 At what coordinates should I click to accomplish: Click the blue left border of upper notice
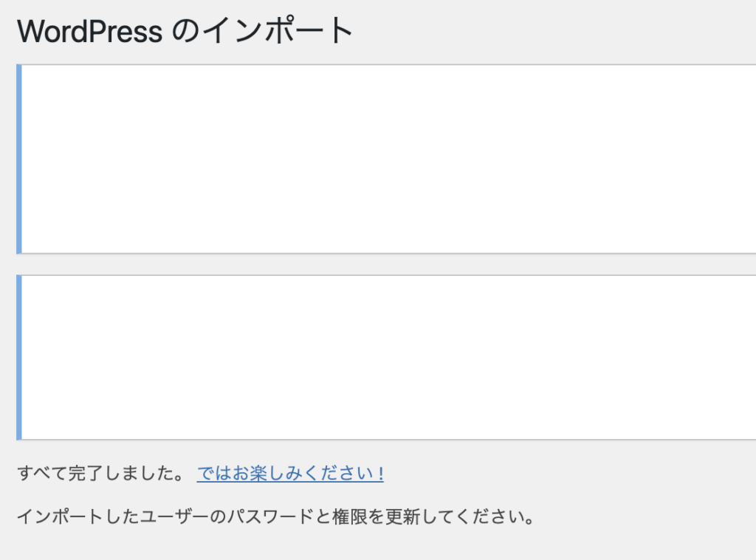(19, 159)
